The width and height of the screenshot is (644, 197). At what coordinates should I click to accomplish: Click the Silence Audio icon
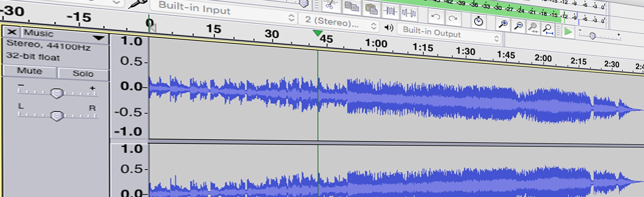coord(409,13)
